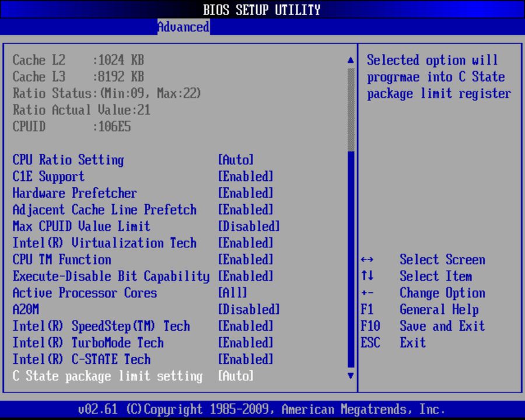This screenshot has height=420, width=525.
Task: Select the A20M label
Action: pyautogui.click(x=26, y=310)
